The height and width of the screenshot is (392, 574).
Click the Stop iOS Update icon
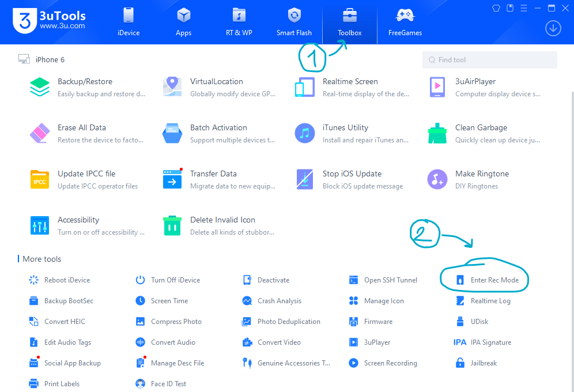pos(304,179)
